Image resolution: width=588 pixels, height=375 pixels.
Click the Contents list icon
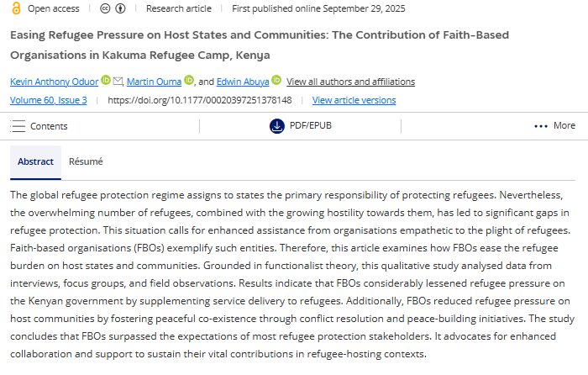(18, 126)
